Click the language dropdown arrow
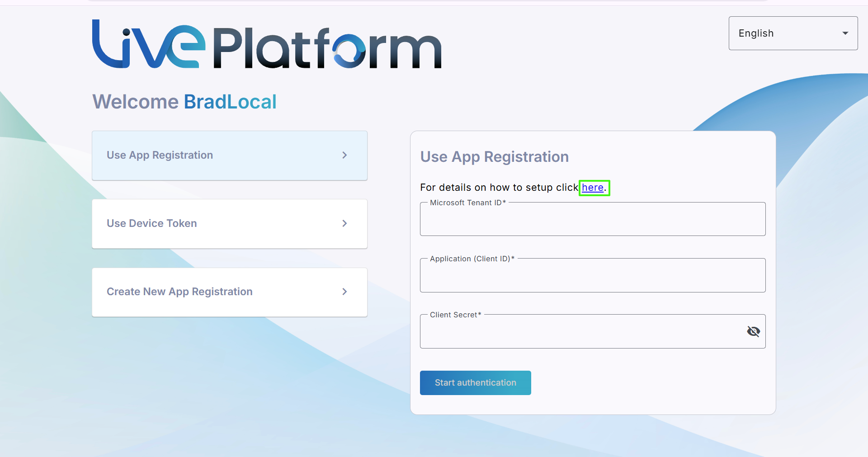Screen dimensions: 868x457 click(x=845, y=33)
